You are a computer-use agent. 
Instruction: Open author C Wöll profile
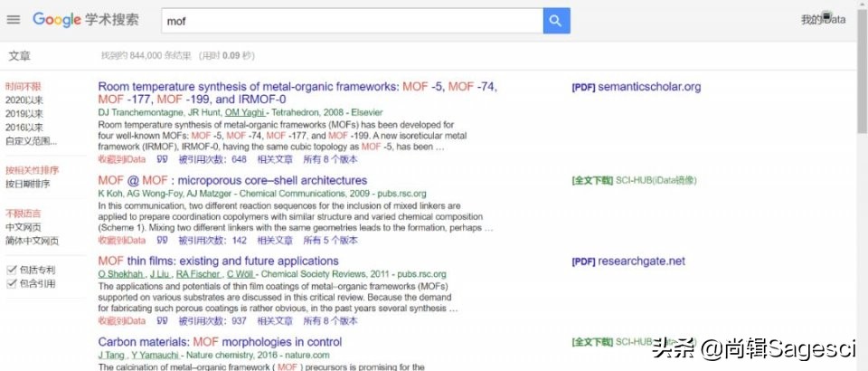[x=240, y=274]
